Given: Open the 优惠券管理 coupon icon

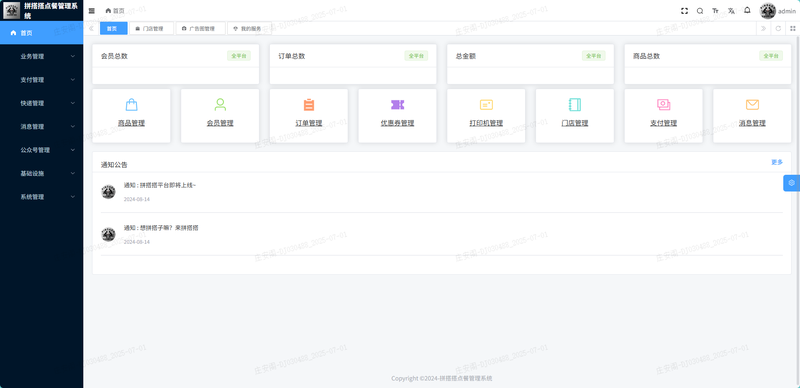Looking at the screenshot, I should (397, 105).
